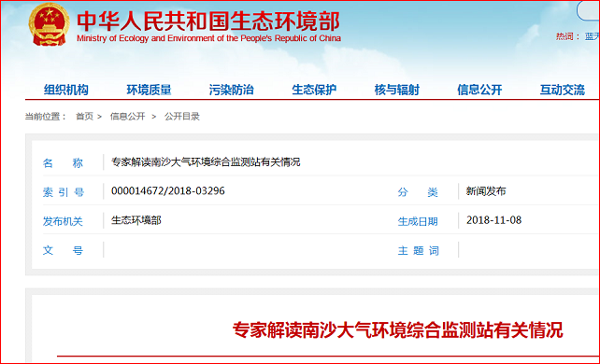Screen dimensions: 600x364
Task: Click the document name in the 名称 row
Action: tap(206, 162)
